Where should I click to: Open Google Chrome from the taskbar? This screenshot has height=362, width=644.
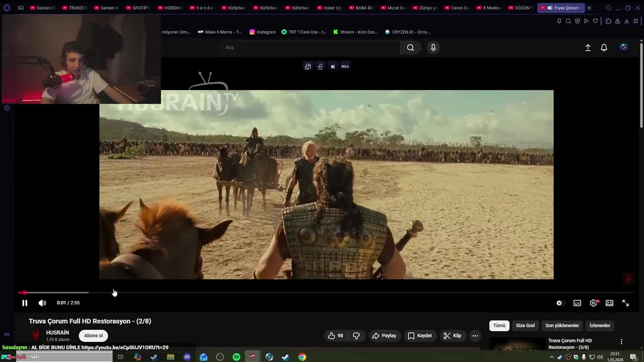coord(302,357)
